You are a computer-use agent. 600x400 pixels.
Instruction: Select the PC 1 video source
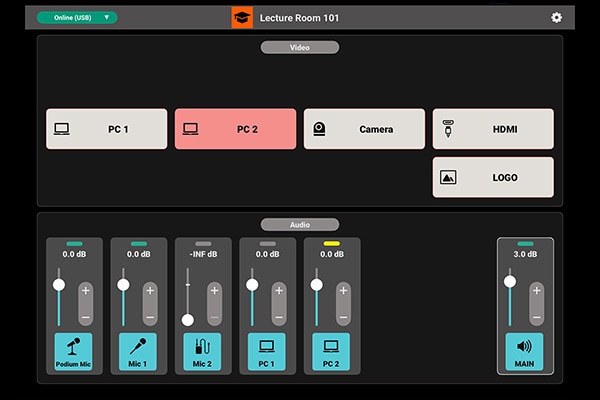pos(106,129)
